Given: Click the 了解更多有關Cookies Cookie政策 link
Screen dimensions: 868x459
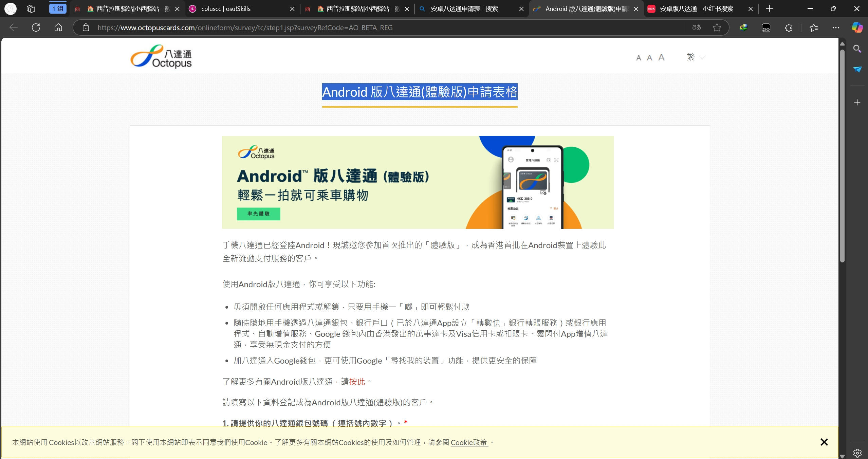Looking at the screenshot, I should point(470,442).
